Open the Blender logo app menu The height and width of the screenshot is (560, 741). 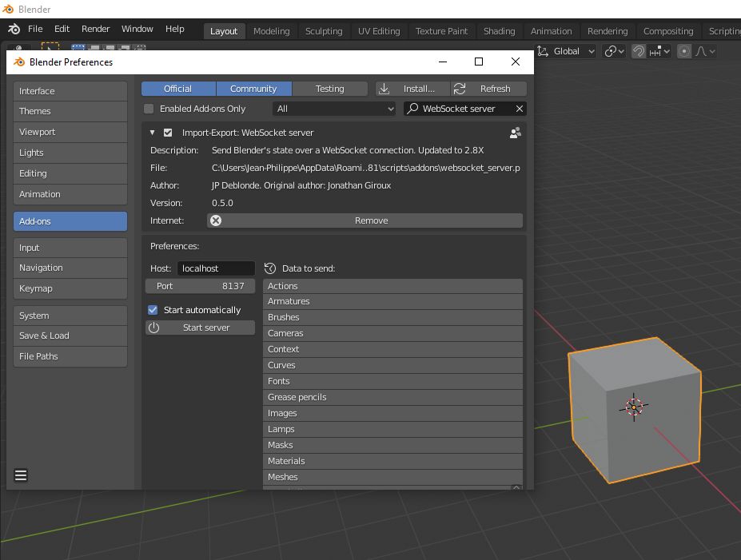pyautogui.click(x=14, y=30)
